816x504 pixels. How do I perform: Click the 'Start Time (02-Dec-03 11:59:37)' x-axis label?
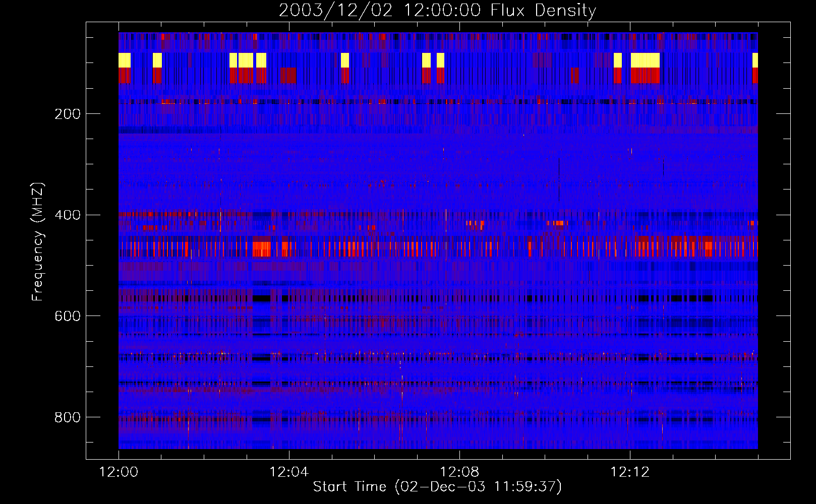click(437, 487)
